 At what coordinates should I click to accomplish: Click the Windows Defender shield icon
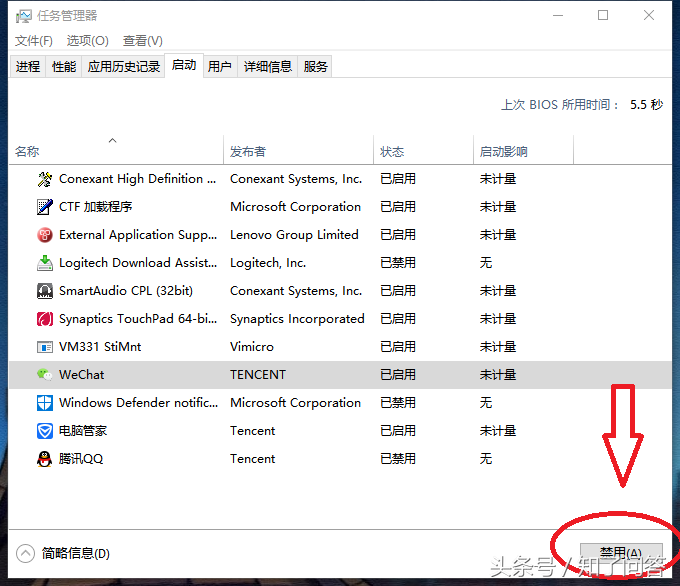[45, 403]
